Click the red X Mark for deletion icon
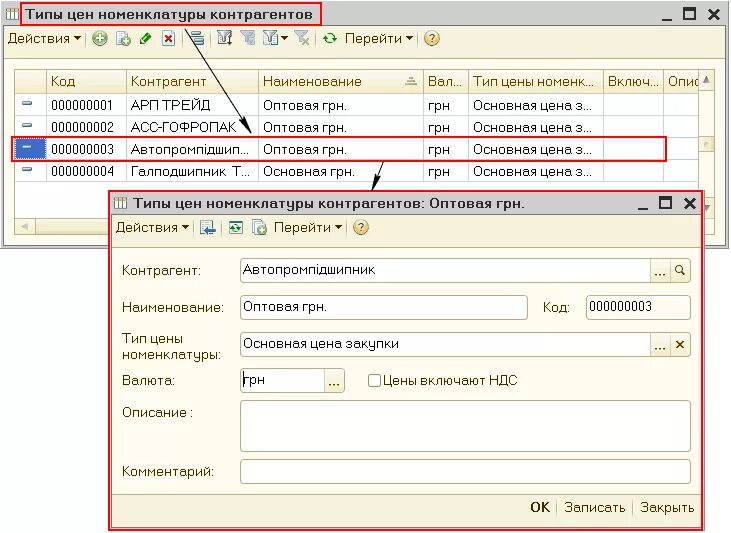 (168, 38)
